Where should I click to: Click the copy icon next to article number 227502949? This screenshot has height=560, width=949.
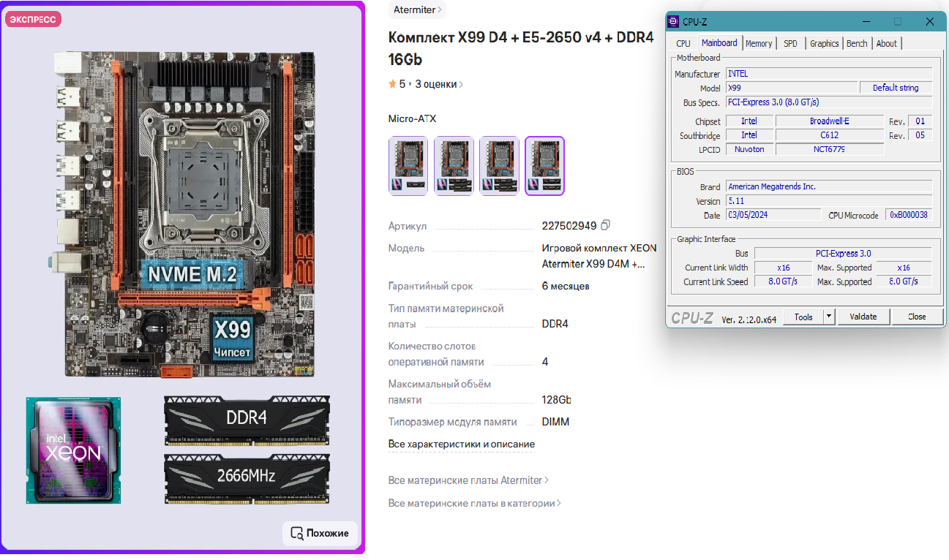[x=605, y=225]
